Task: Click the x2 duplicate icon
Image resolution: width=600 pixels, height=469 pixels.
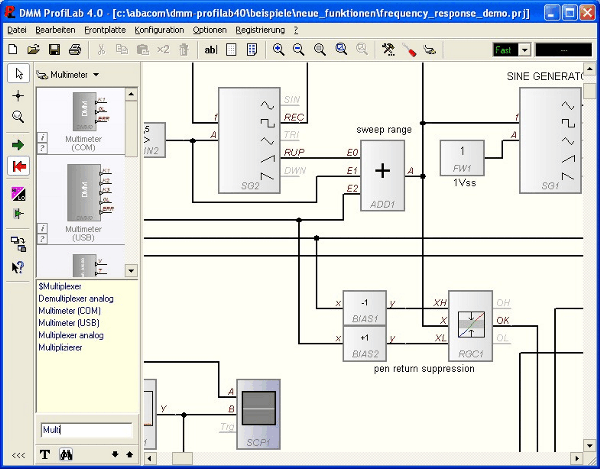Action: 163,49
